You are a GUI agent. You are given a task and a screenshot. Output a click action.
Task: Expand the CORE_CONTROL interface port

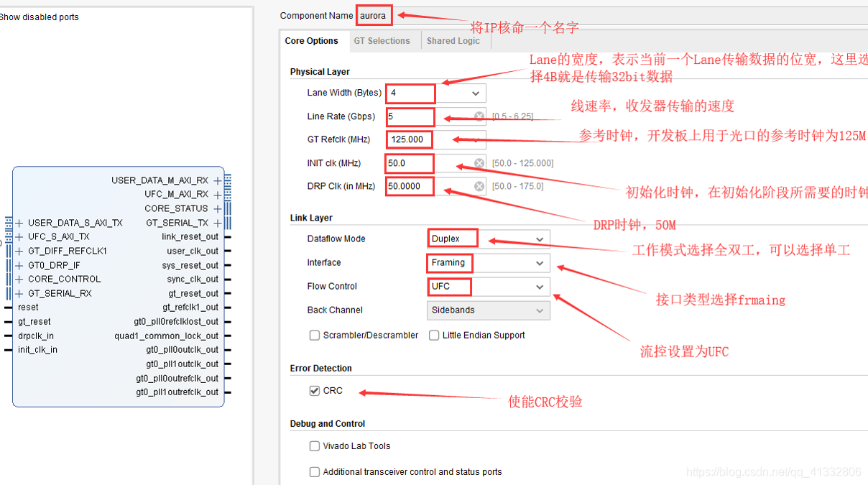(19, 279)
